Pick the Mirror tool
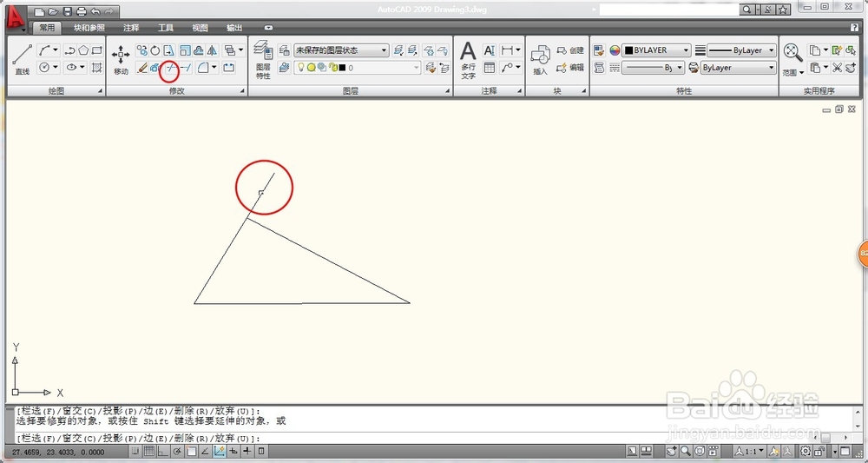The height and width of the screenshot is (463, 868). (x=212, y=50)
